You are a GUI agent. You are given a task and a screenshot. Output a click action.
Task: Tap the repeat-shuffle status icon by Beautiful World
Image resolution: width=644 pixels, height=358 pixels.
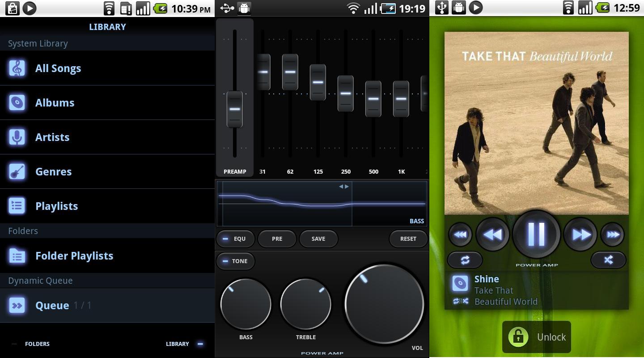click(x=460, y=301)
